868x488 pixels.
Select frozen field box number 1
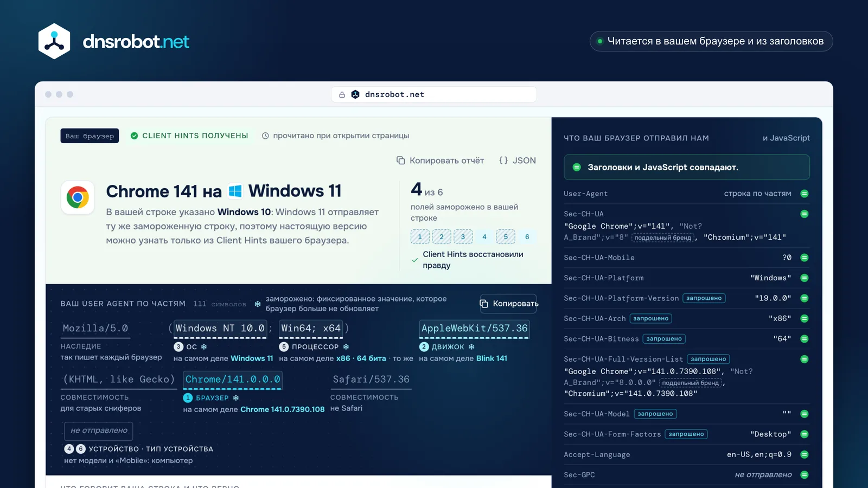point(420,237)
